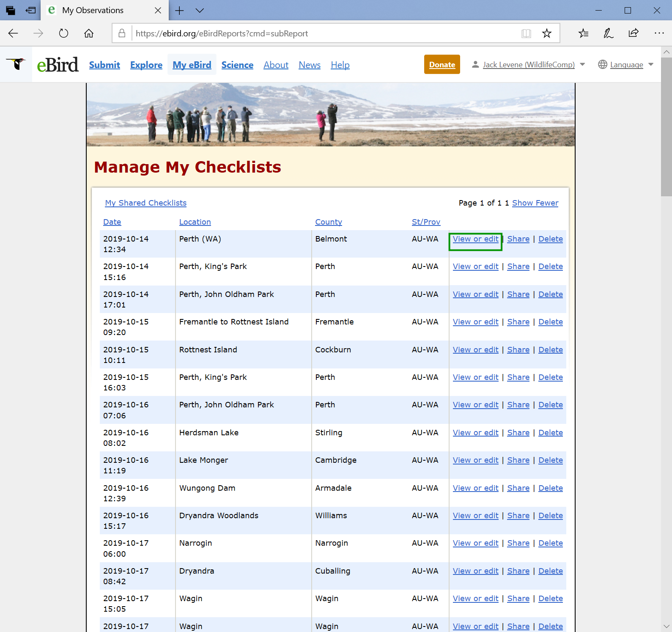The height and width of the screenshot is (632, 672).
Task: Click the eBird logo
Action: coord(58,65)
